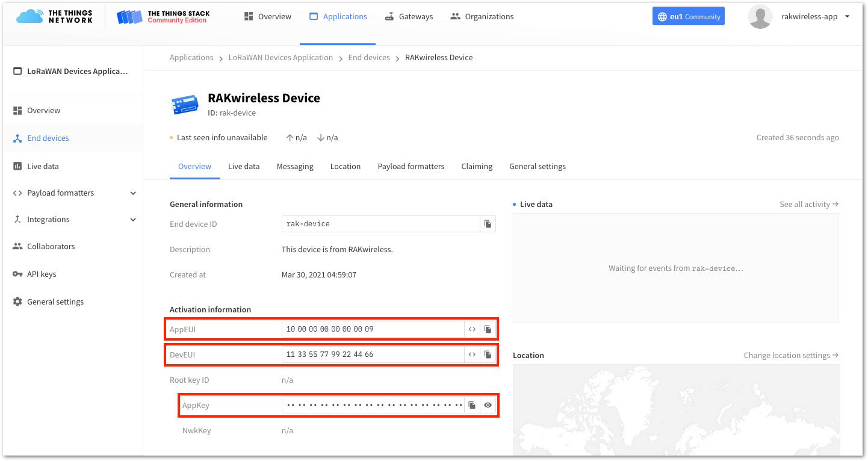Switch to the Messaging tab
The height and width of the screenshot is (461, 868).
click(295, 167)
